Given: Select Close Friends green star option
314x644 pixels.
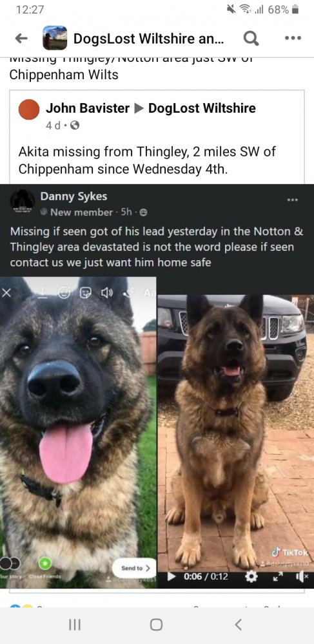Looking at the screenshot, I should pyautogui.click(x=44, y=562).
